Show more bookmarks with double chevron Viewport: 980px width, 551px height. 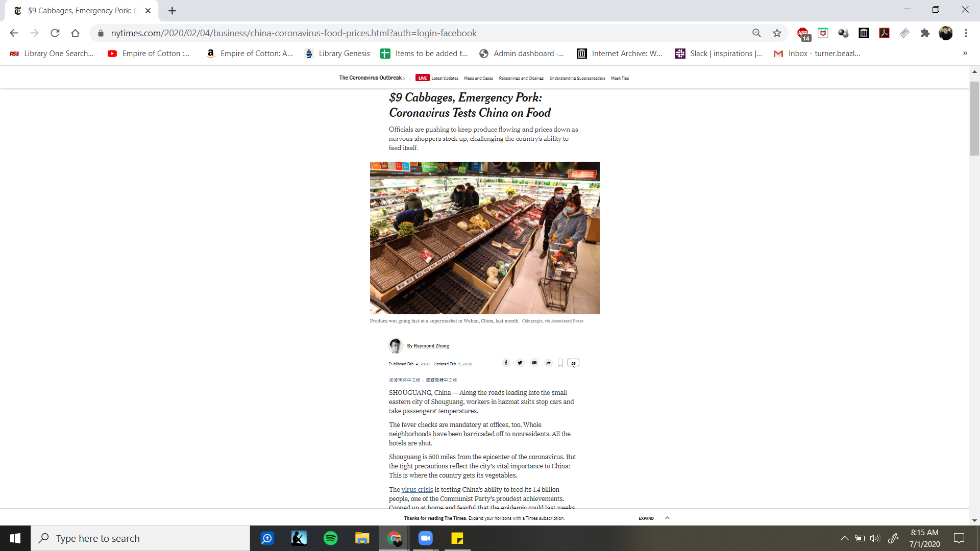[965, 53]
